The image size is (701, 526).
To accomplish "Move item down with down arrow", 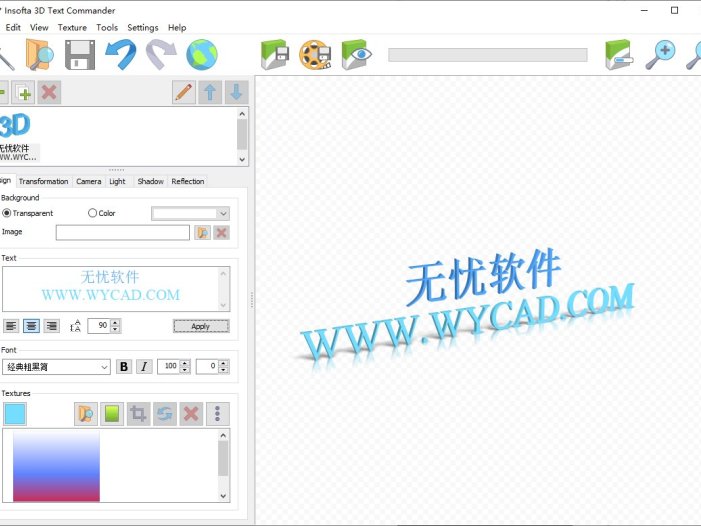I will coord(236,93).
